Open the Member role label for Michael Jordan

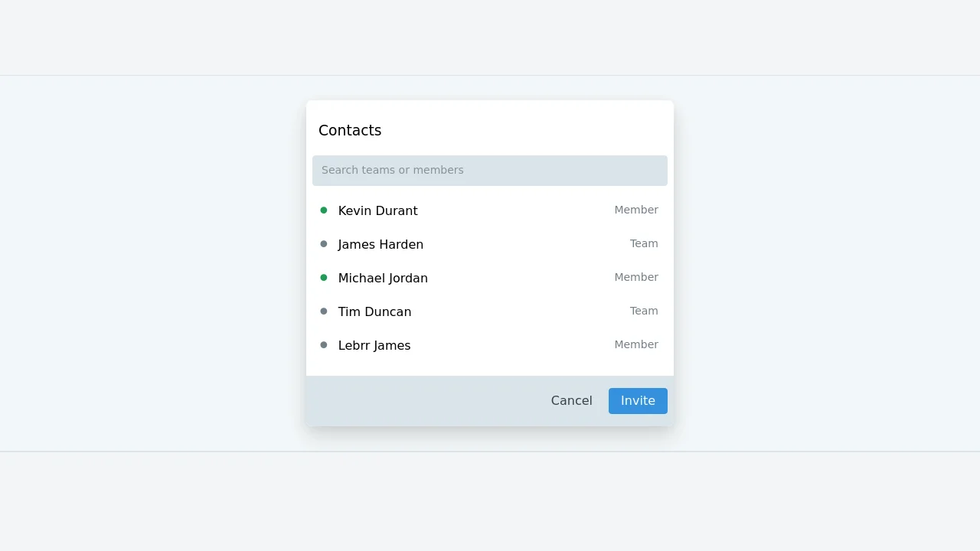(x=636, y=277)
